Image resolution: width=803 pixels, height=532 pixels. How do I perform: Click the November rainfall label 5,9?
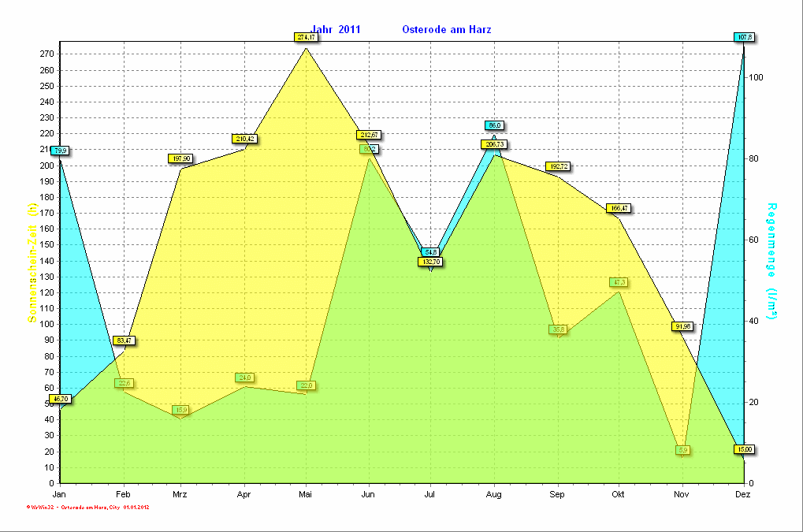(682, 450)
